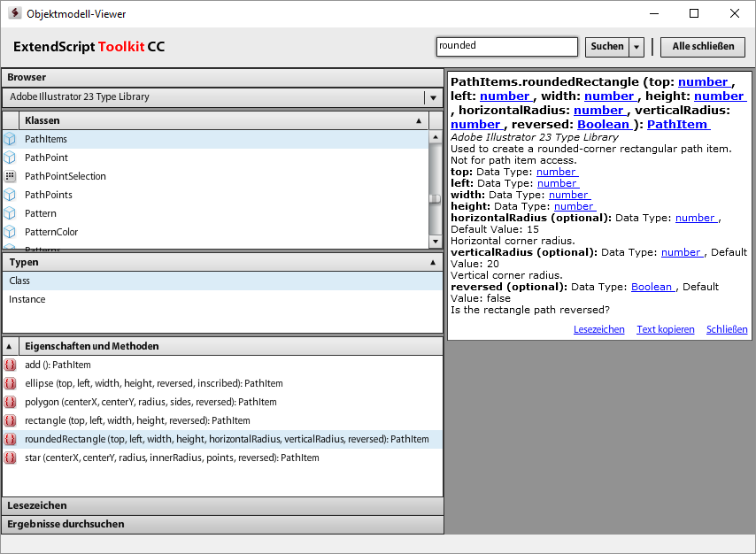756x554 pixels.
Task: Select the PathPoint class row
Action: point(215,158)
